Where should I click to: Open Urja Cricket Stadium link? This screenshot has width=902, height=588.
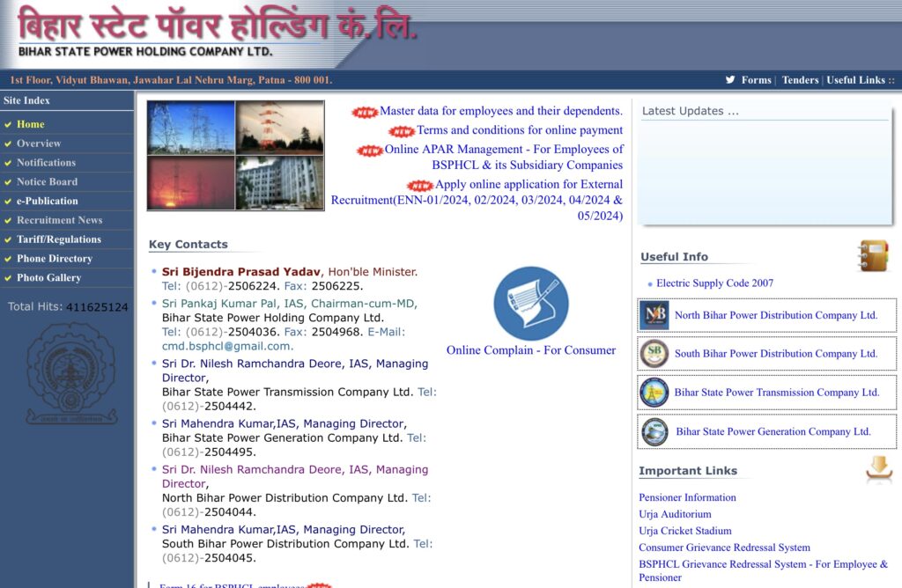[x=685, y=531]
